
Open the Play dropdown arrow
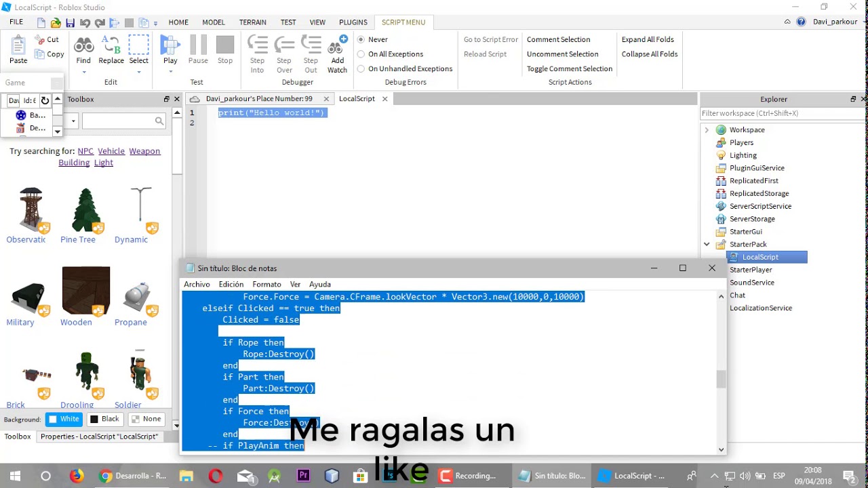point(170,71)
